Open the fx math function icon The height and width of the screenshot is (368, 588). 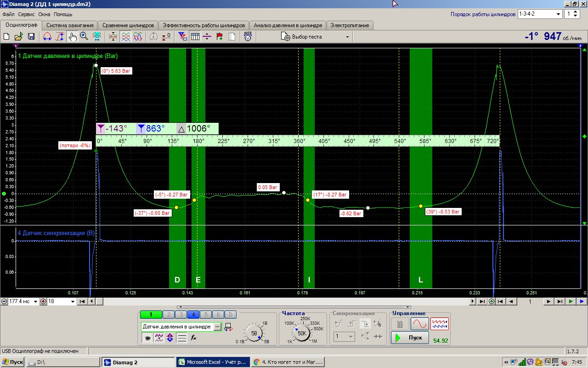[193, 338]
